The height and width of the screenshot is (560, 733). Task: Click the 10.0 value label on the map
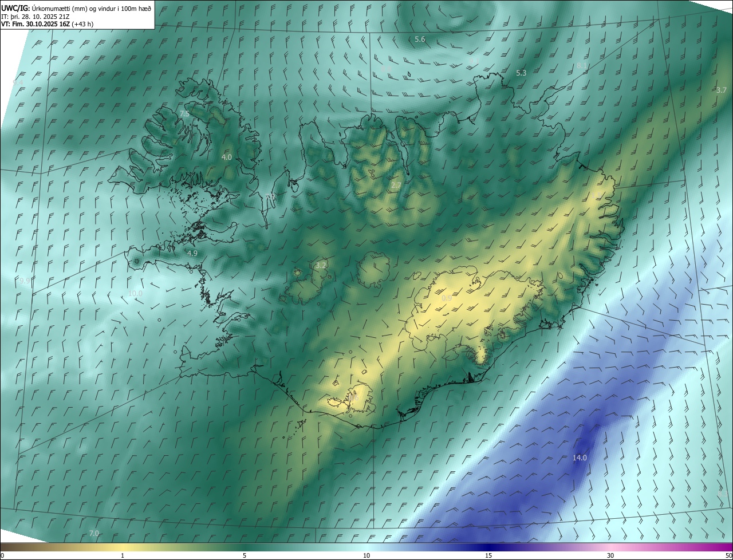click(x=135, y=293)
